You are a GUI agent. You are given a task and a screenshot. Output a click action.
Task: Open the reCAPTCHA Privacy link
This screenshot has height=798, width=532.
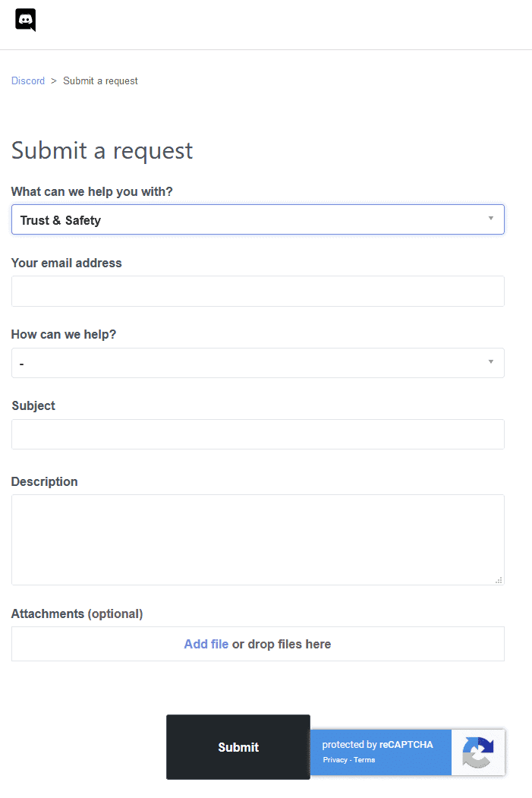334,759
